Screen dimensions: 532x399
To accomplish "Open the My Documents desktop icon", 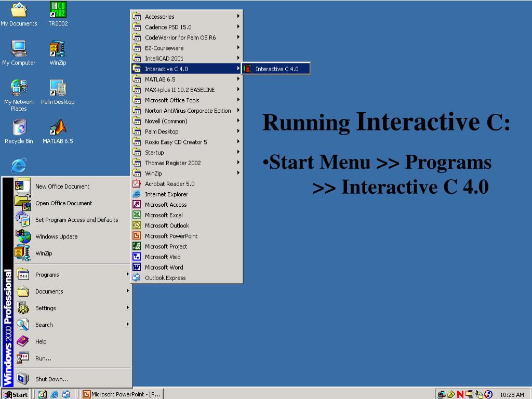I will [x=19, y=14].
